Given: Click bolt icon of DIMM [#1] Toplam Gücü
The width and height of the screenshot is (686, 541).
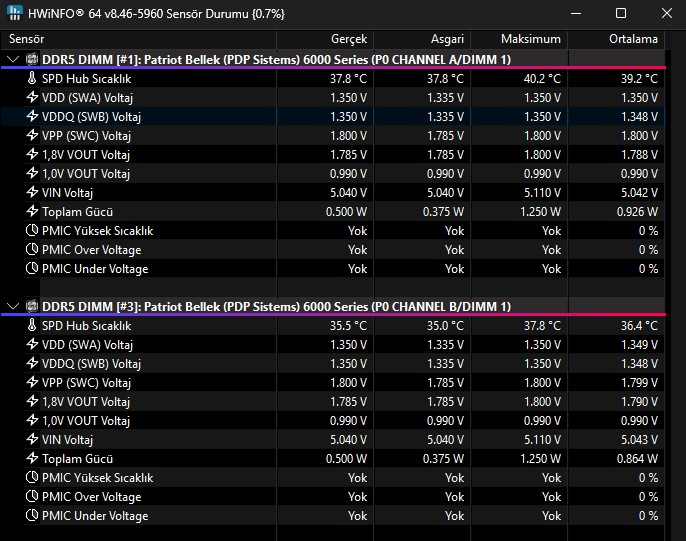Looking at the screenshot, I should pos(32,211).
